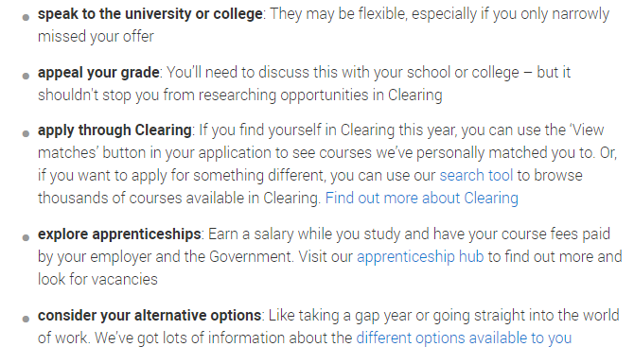Click the words 'researching opportunities in Clearing'
Screen dimensions: 634x364
pyautogui.click(x=320, y=95)
